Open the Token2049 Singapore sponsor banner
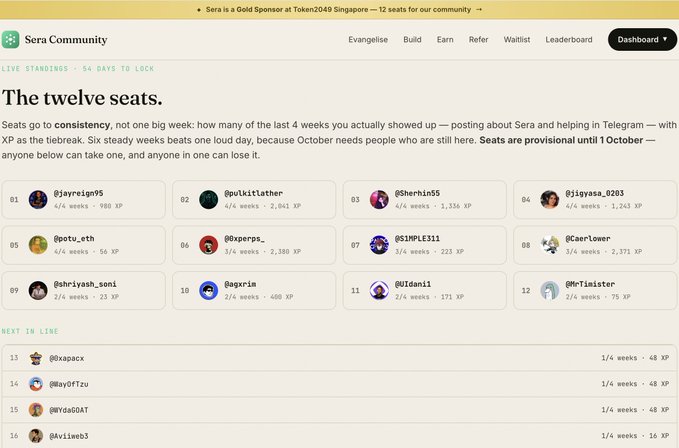 point(339,10)
